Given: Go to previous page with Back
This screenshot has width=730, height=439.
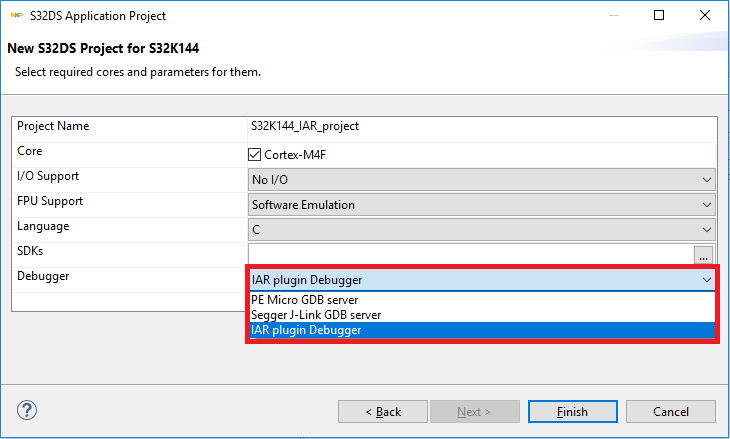Looking at the screenshot, I should click(x=383, y=411).
